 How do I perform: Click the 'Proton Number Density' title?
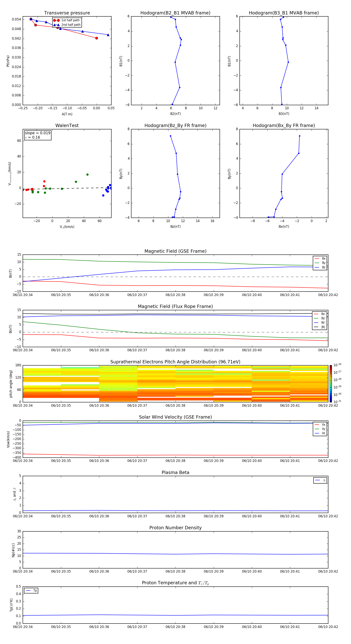coord(175,528)
